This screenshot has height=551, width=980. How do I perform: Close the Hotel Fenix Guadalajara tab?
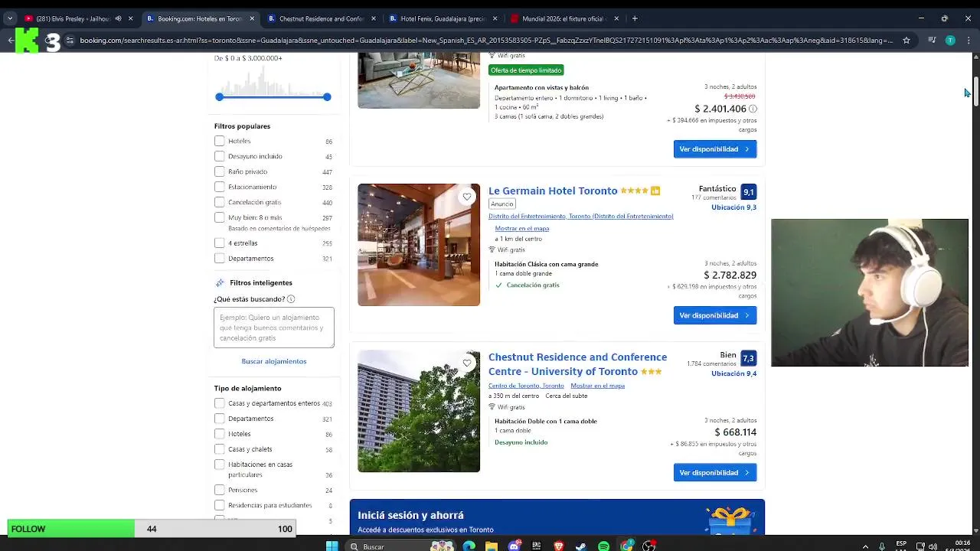pos(495,18)
